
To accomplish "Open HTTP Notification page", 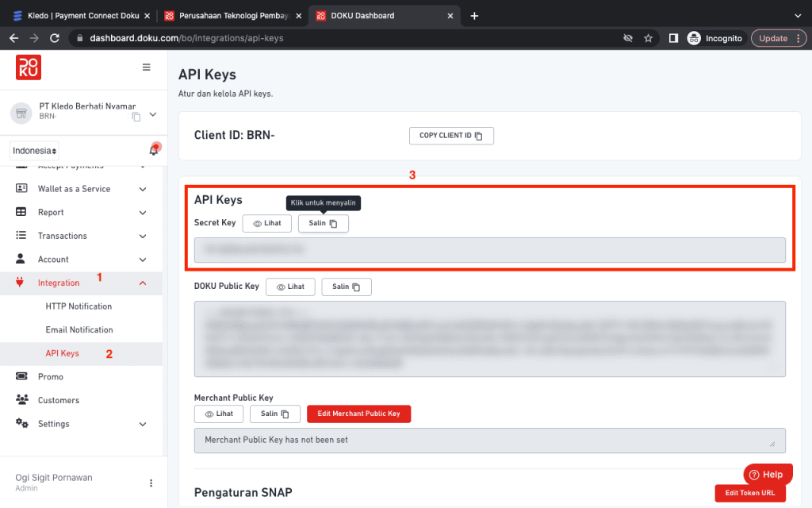I will pos(79,306).
